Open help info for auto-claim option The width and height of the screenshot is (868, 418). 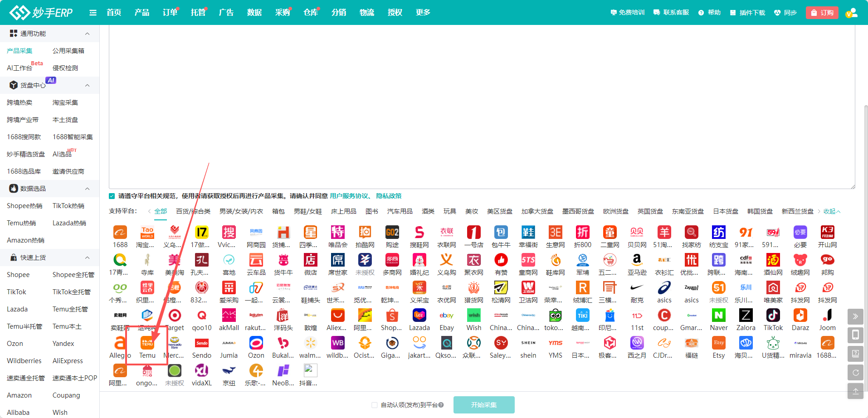coord(441,405)
